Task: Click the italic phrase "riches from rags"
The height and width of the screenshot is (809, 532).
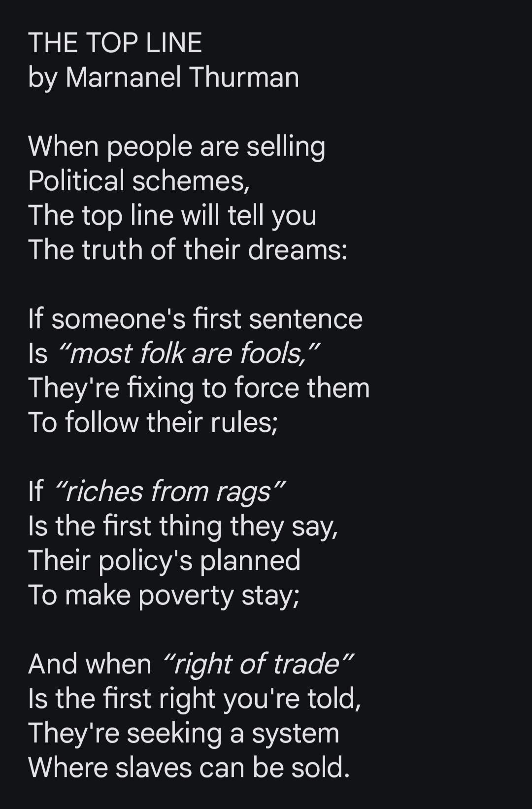Action: click(x=169, y=492)
